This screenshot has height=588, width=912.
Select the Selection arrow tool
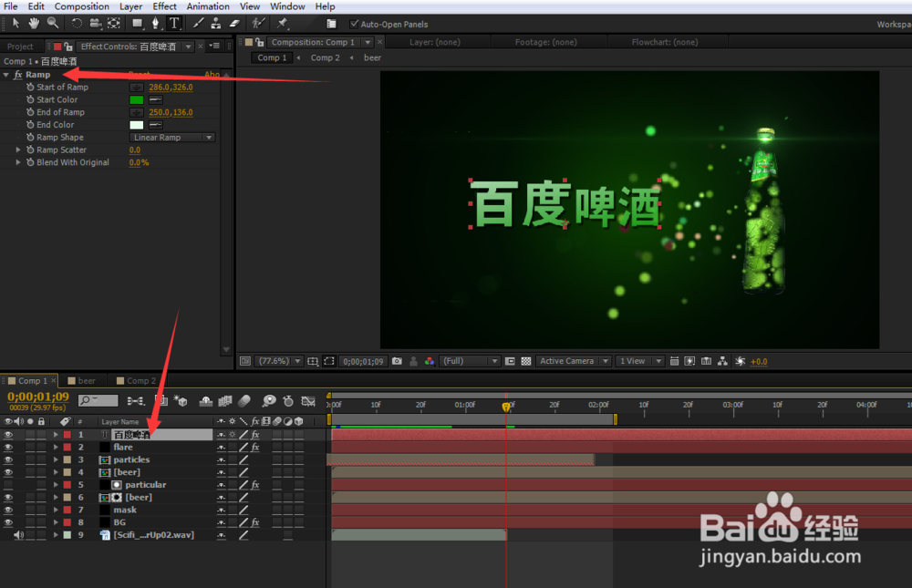point(16,24)
